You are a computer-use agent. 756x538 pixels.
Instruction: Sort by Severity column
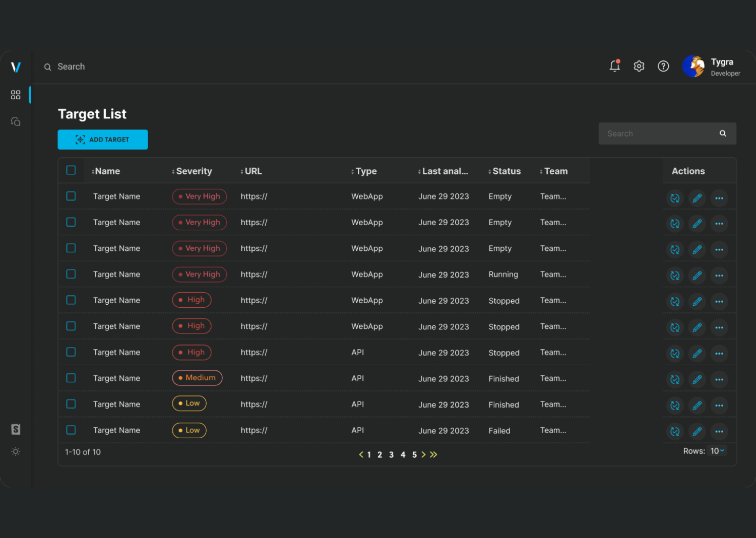tap(192, 171)
